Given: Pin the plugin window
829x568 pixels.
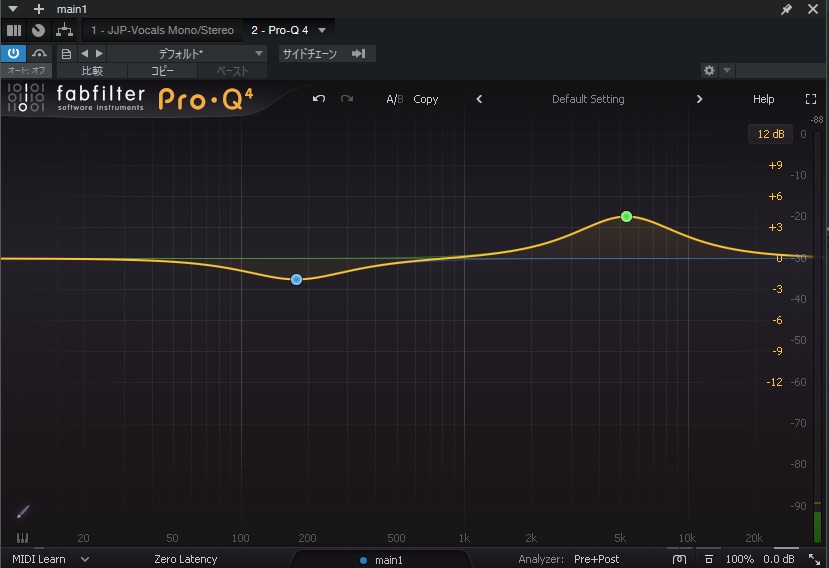Looking at the screenshot, I should click(786, 9).
